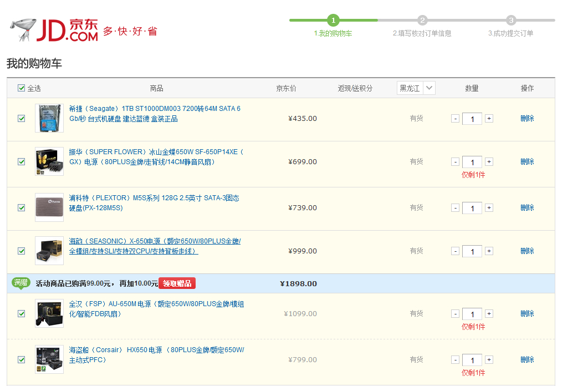The height and width of the screenshot is (386, 588).
Task: Click the red 领取赠品 button
Action: tap(177, 283)
